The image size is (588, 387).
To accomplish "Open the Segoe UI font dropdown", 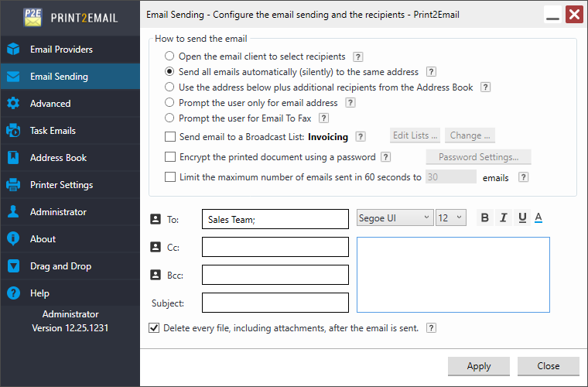I will coord(395,218).
